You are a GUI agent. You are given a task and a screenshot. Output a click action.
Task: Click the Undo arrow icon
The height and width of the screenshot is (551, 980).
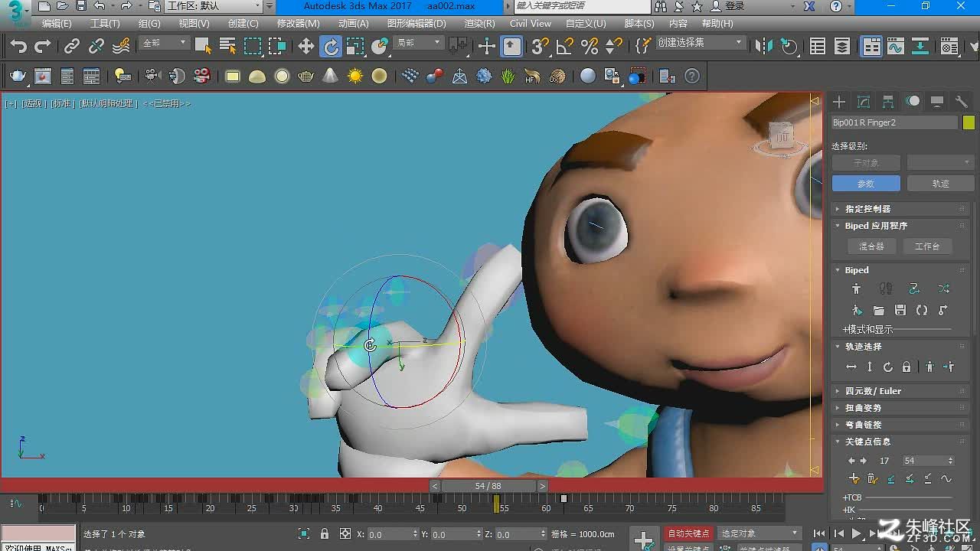[18, 47]
